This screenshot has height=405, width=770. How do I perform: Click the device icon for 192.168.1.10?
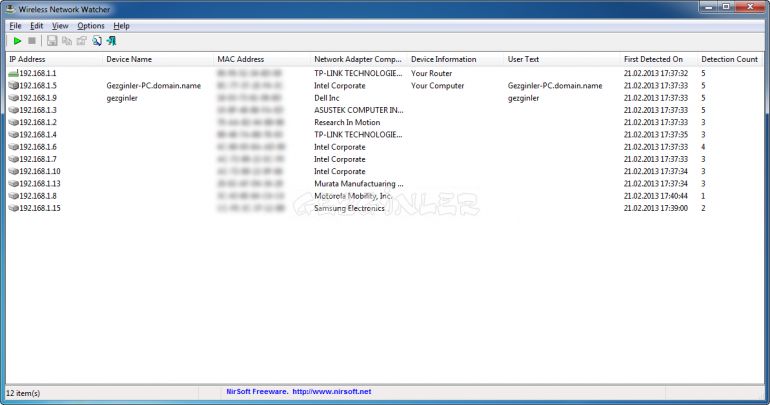click(13, 171)
